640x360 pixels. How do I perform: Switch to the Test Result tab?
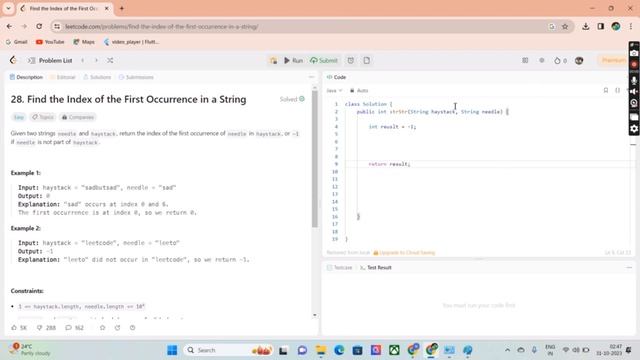pos(376,267)
